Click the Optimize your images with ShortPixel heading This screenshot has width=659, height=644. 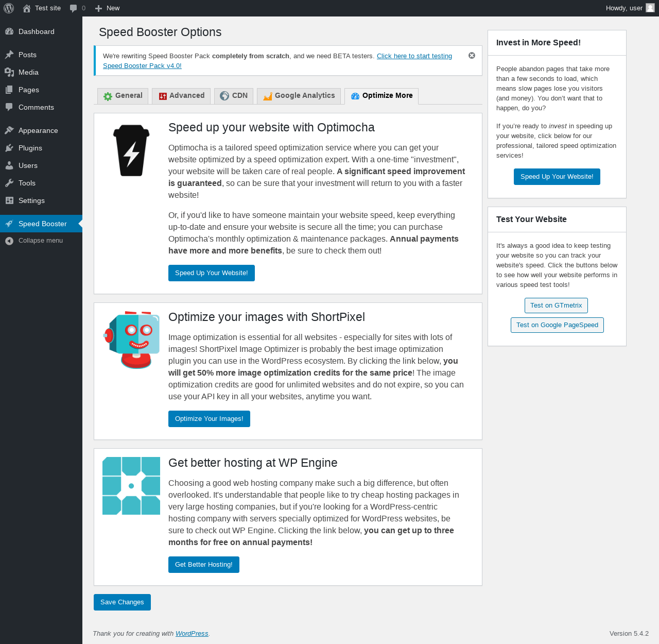pos(267,317)
